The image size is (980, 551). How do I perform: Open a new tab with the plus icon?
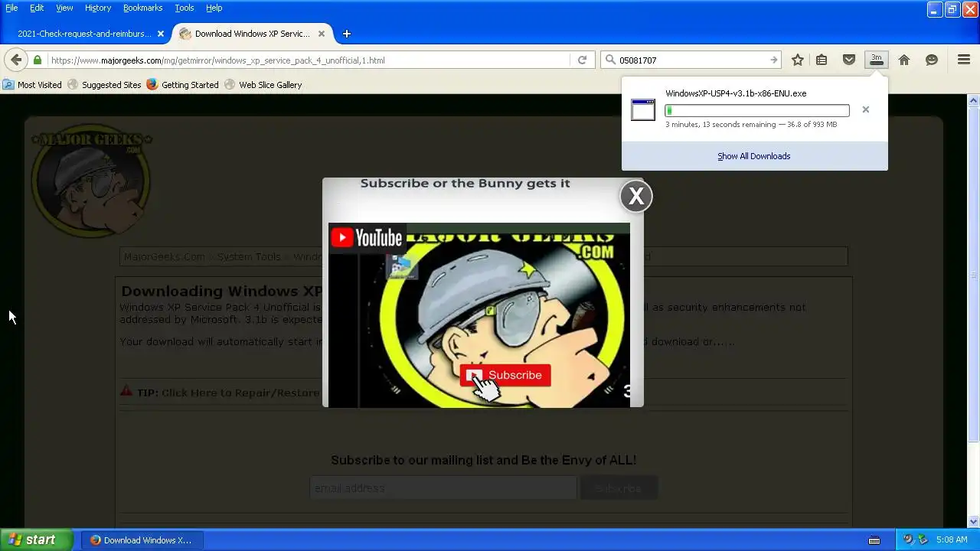point(346,34)
